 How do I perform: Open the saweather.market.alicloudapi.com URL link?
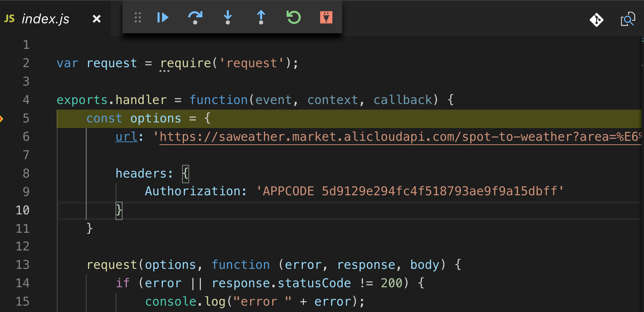[x=400, y=137]
